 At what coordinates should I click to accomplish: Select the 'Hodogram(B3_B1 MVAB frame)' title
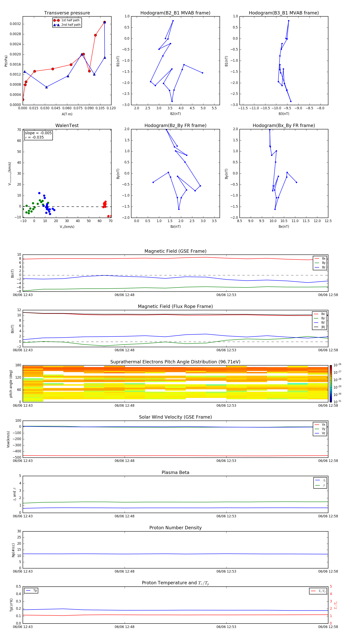click(284, 13)
